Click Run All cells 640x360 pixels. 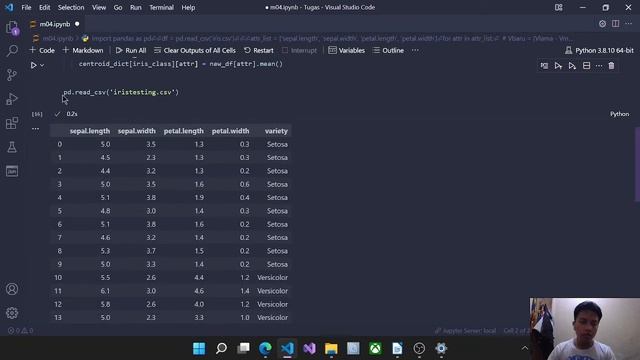pos(131,50)
